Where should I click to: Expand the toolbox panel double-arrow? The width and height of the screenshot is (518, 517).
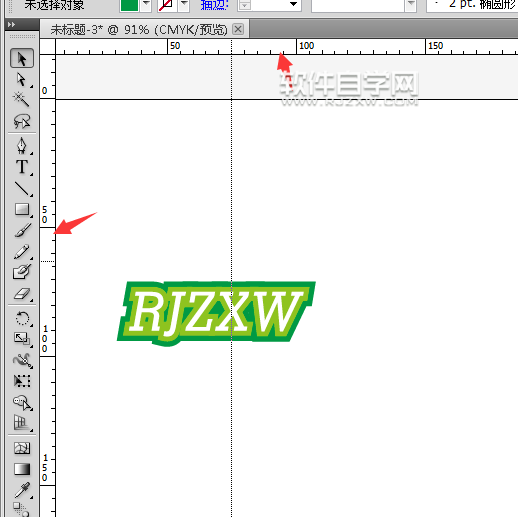pos(11,24)
